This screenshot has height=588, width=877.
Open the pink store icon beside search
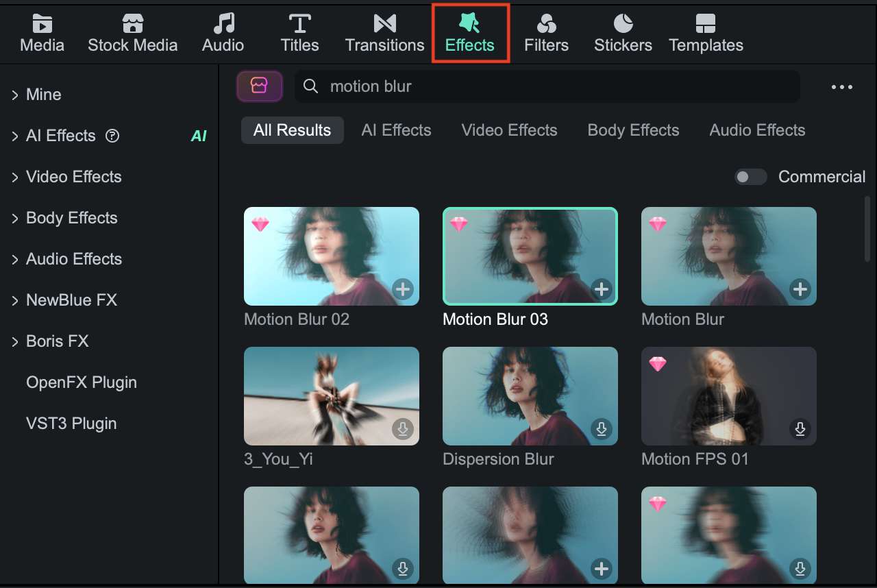point(260,86)
